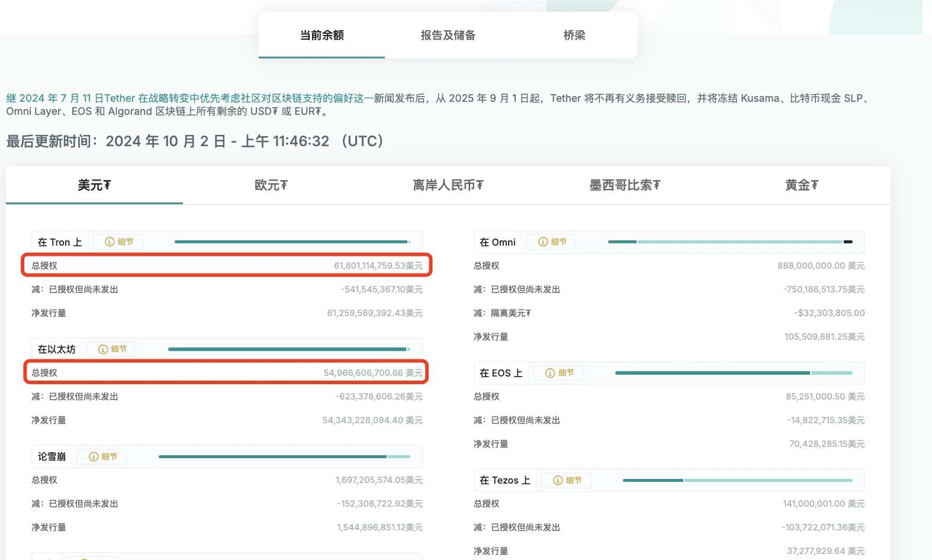
Task: Open the 细节 info icon for Tezos
Action: (x=567, y=480)
